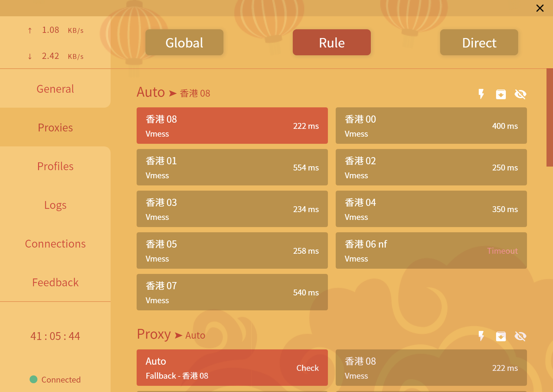Click Check on Auto Fallback proxy
Viewport: 553px width, 392px height.
[x=307, y=368]
